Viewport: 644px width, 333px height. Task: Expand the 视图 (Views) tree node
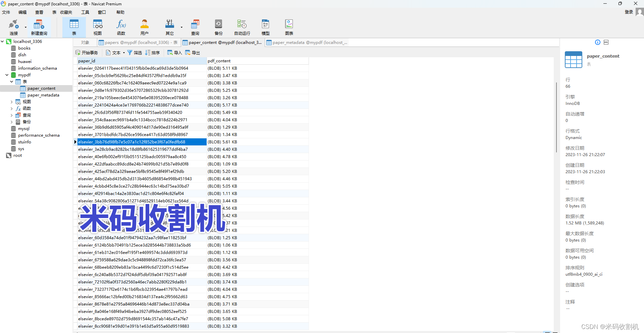[12, 102]
